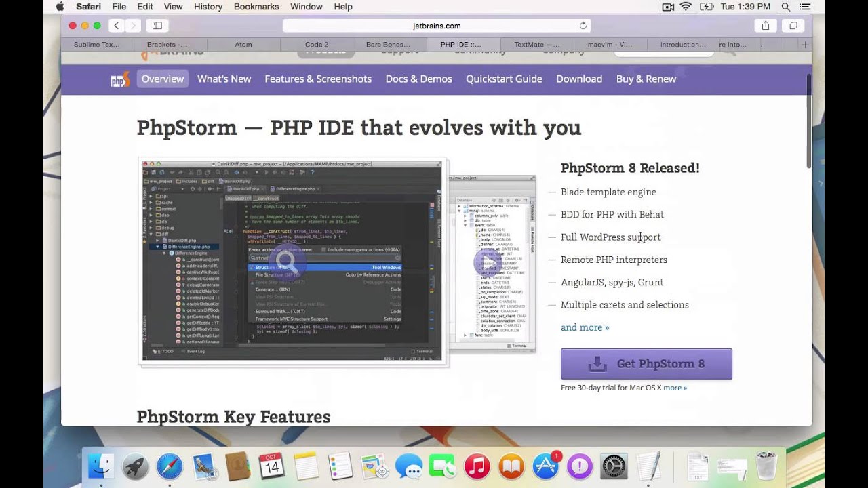Add a new Safari tab

[x=805, y=45]
